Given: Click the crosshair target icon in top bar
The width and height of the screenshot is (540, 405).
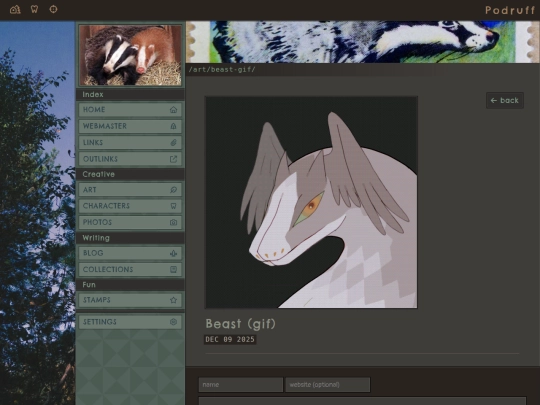Looking at the screenshot, I should [x=53, y=9].
